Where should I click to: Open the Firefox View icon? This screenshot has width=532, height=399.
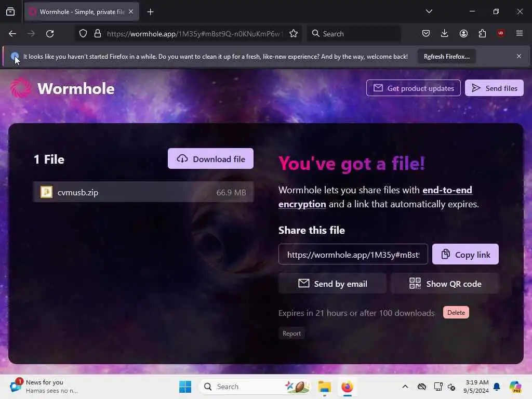click(10, 12)
